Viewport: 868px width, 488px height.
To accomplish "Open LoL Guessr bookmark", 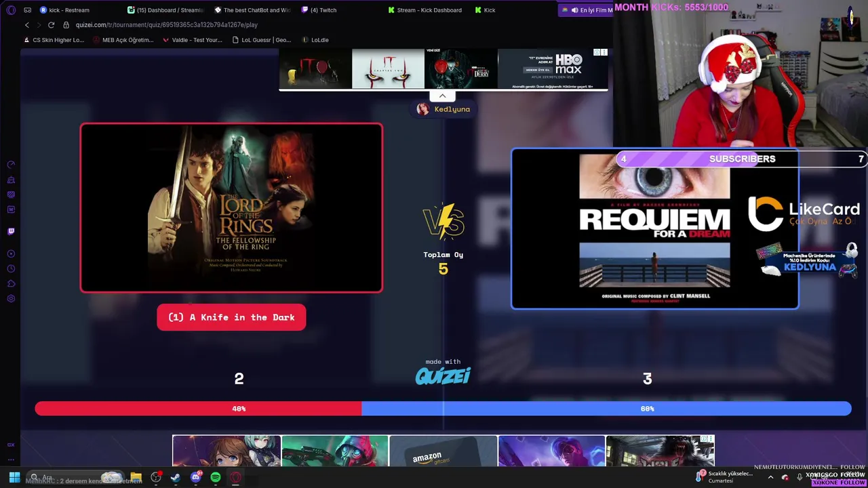I will tap(262, 40).
